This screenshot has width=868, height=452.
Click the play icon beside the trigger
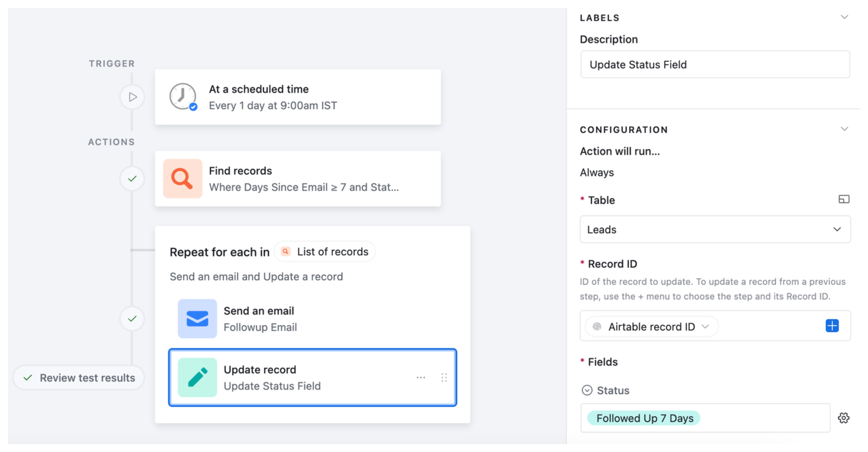click(x=132, y=97)
